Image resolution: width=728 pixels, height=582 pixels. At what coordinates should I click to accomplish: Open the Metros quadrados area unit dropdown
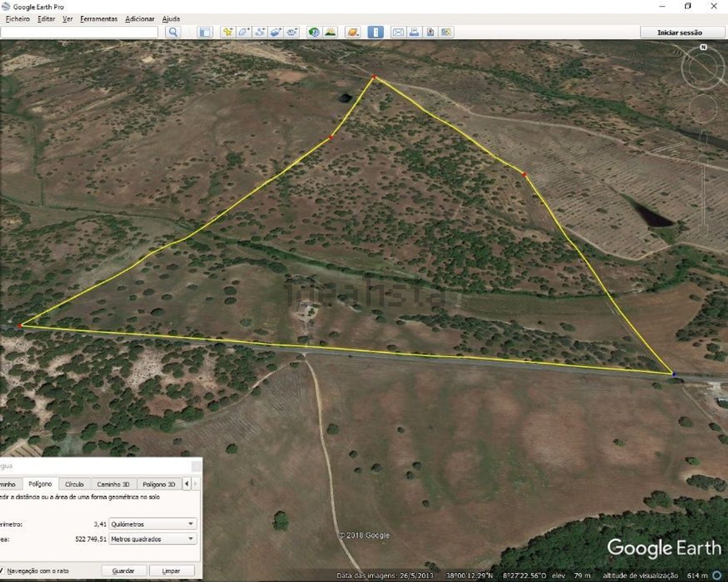point(152,539)
